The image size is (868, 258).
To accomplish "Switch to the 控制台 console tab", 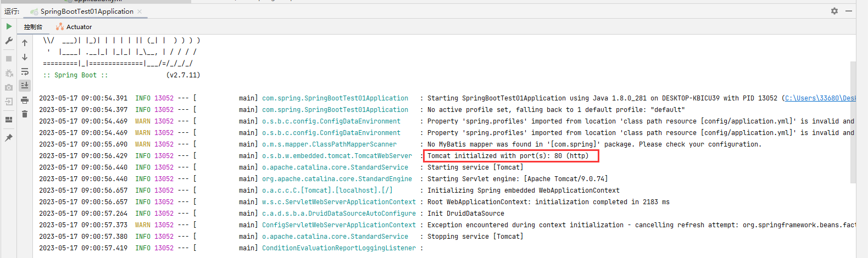I will point(33,26).
